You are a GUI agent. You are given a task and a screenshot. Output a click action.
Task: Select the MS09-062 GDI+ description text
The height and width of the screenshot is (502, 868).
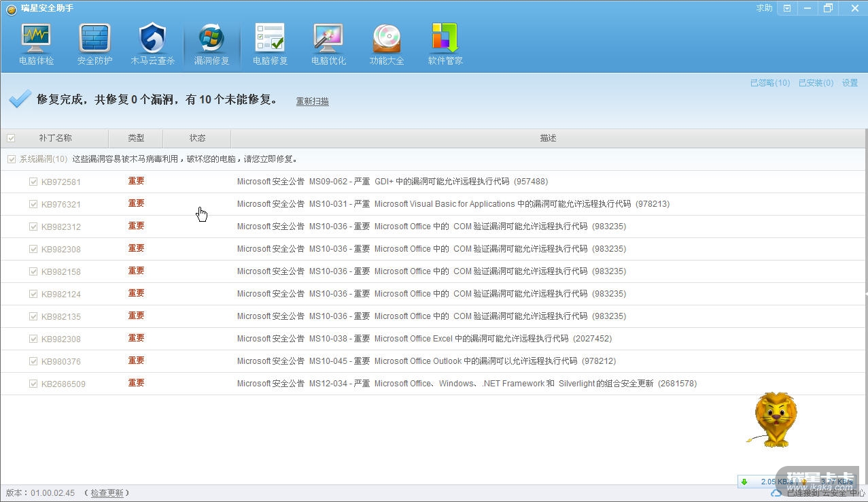coord(392,182)
